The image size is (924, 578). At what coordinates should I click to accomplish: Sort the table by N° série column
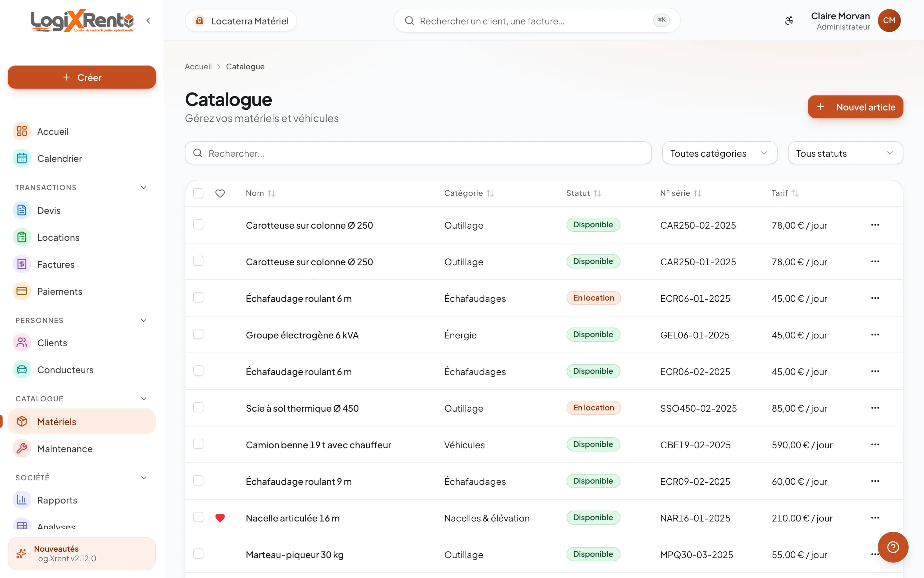pyautogui.click(x=681, y=193)
